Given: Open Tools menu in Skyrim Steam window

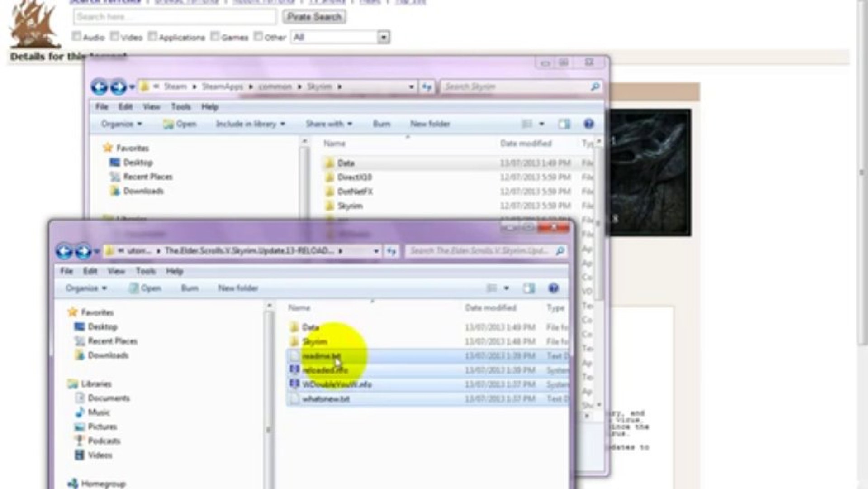Looking at the screenshot, I should (x=180, y=107).
